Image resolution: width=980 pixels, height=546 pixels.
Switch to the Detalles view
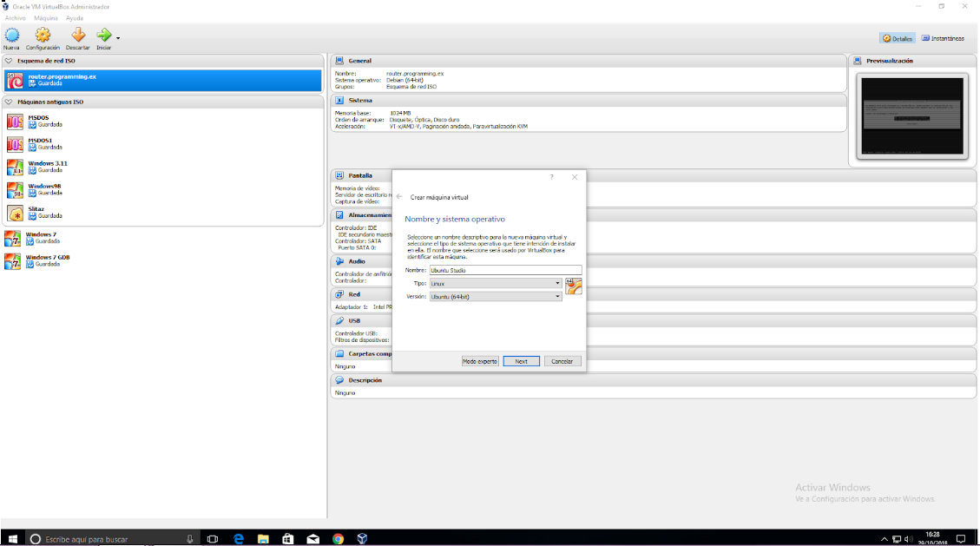[x=898, y=38]
